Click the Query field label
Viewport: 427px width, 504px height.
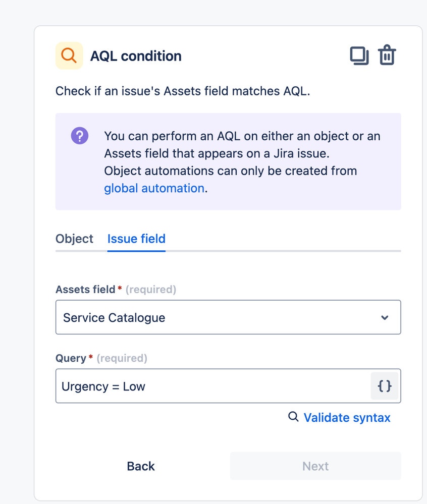71,358
